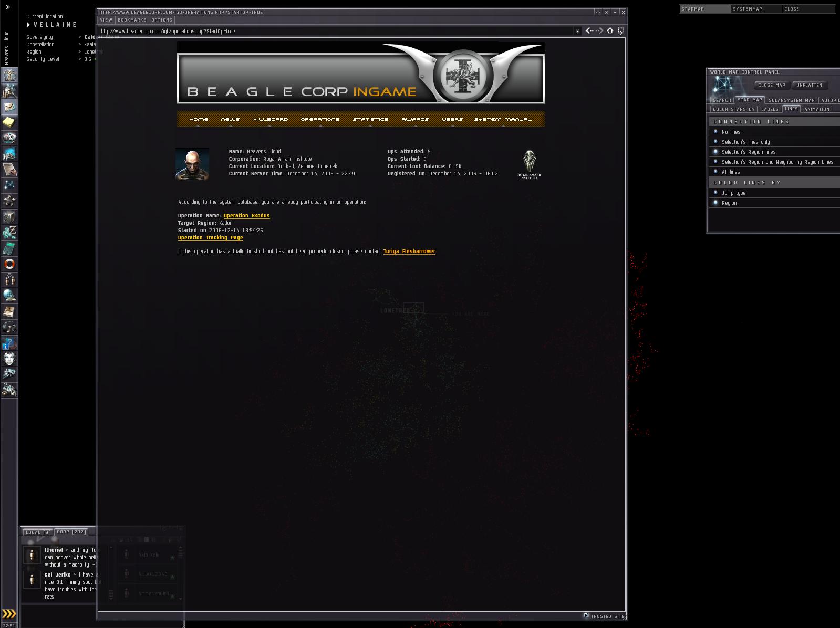This screenshot has height=628, width=840.
Task: Click the Close Map button
Action: pyautogui.click(x=772, y=85)
